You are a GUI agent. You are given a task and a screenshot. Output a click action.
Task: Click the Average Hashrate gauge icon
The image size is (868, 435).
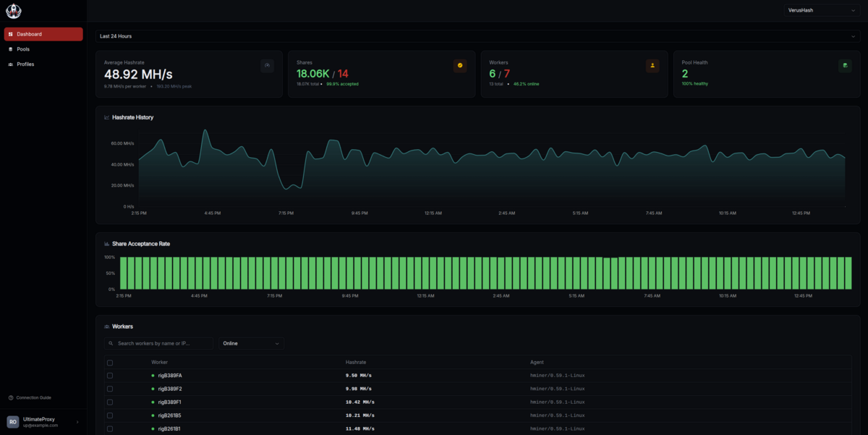coord(267,65)
